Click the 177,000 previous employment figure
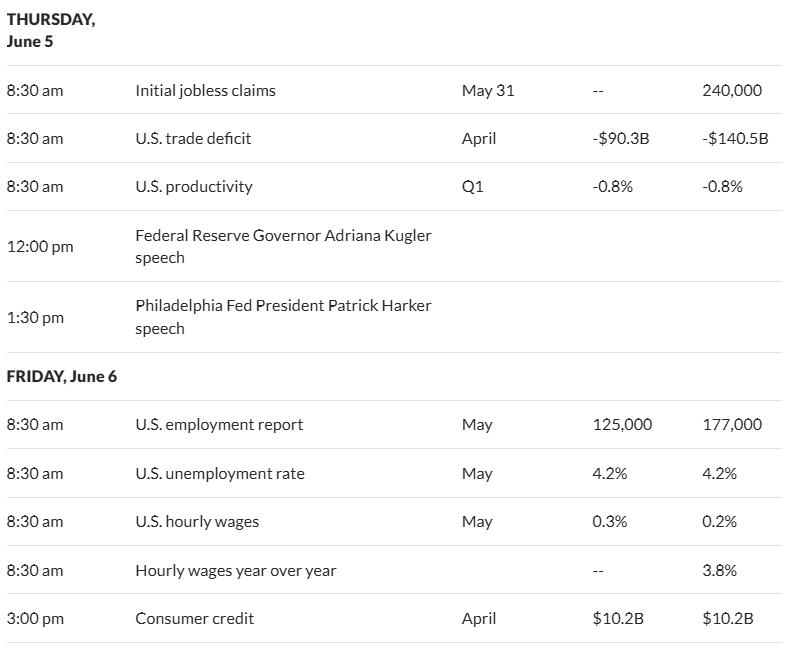This screenshot has width=785, height=652. coord(732,425)
